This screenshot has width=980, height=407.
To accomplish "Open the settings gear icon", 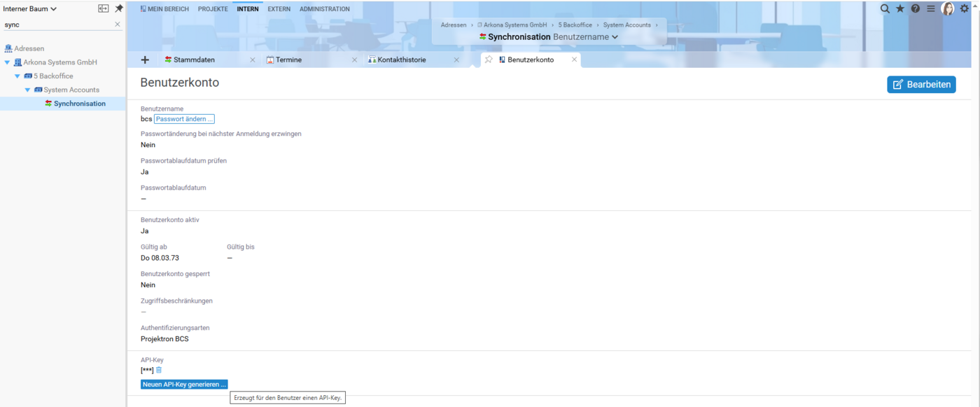I will click(x=964, y=9).
